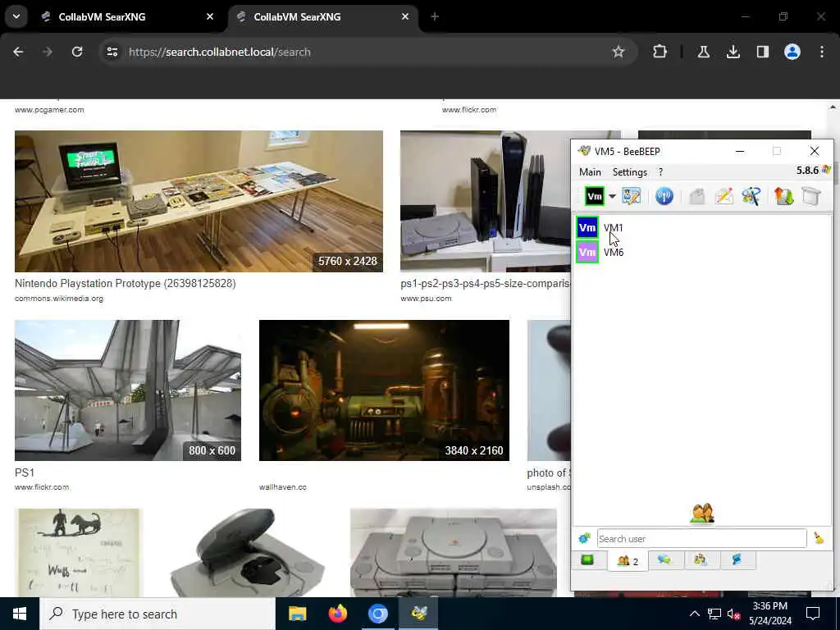Open the Main menu in BeeBEEP
This screenshot has width=840, height=630.
[590, 172]
